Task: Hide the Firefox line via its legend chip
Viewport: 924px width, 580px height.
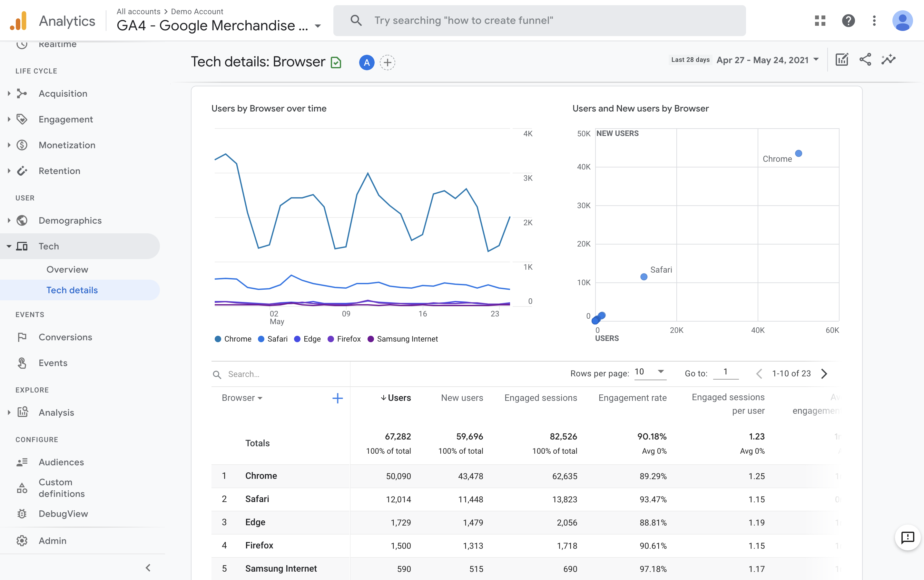Action: 344,339
